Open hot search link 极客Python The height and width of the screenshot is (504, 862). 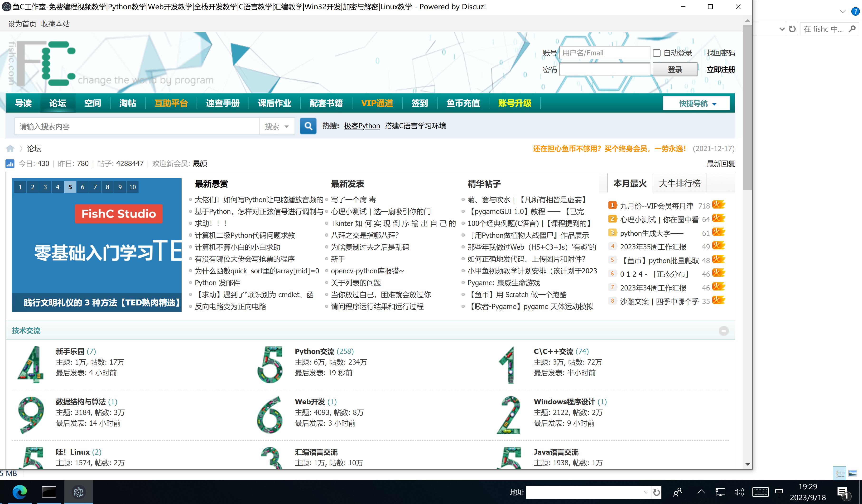pos(362,126)
